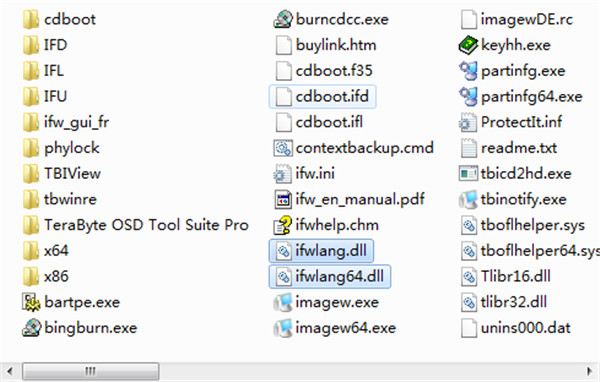This screenshot has height=382, width=600.
Task: Select the contextbackup.cmd script icon
Action: [x=283, y=148]
